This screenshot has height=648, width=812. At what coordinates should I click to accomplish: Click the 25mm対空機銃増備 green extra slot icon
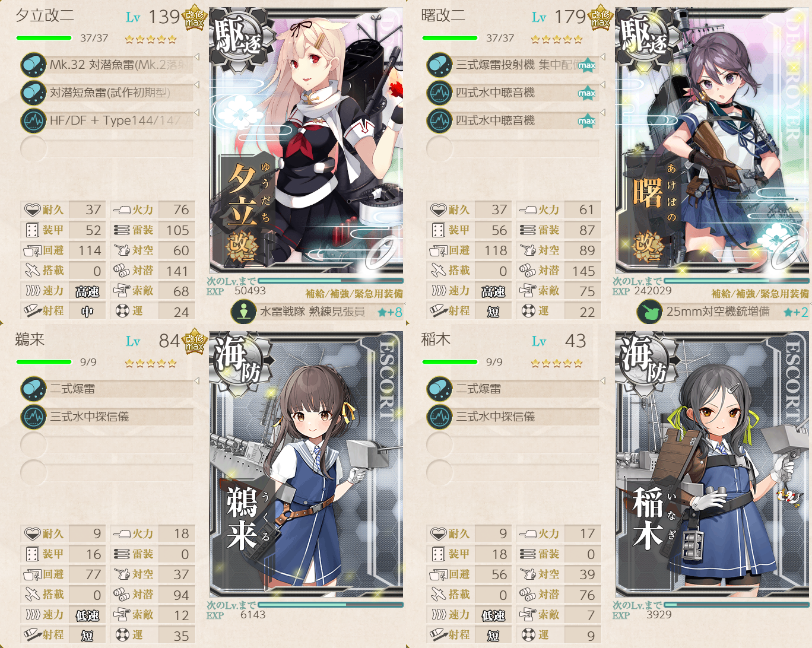[x=650, y=312]
